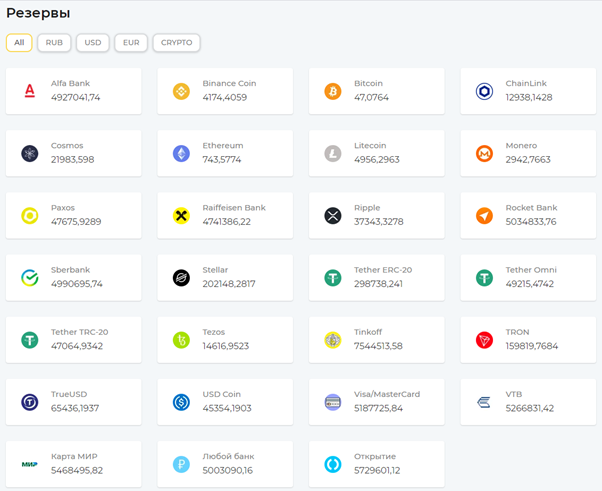The height and width of the screenshot is (491, 602).
Task: Select Ripple reserve 37343,3278
Action: pos(379,222)
